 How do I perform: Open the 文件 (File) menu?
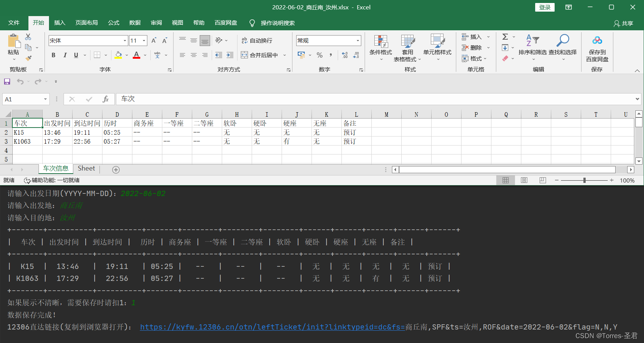tap(14, 23)
